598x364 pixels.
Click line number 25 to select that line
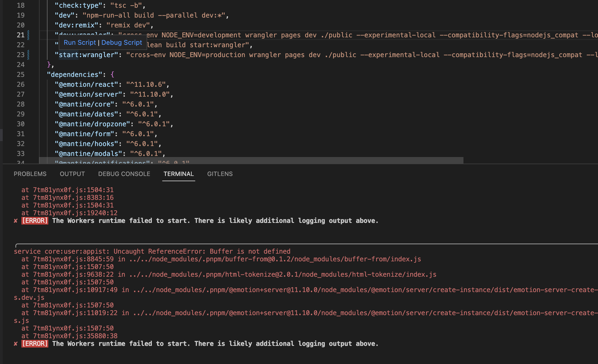(20, 74)
